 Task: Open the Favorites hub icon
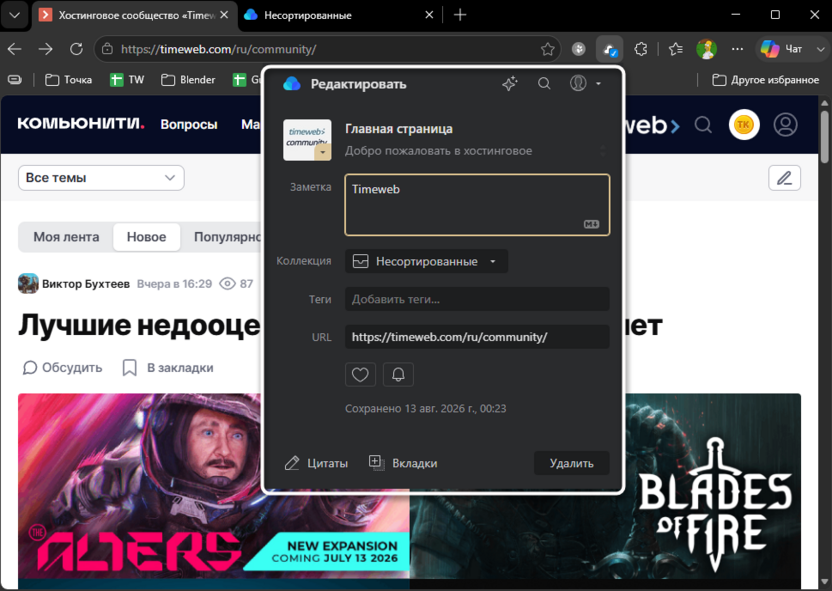point(675,49)
